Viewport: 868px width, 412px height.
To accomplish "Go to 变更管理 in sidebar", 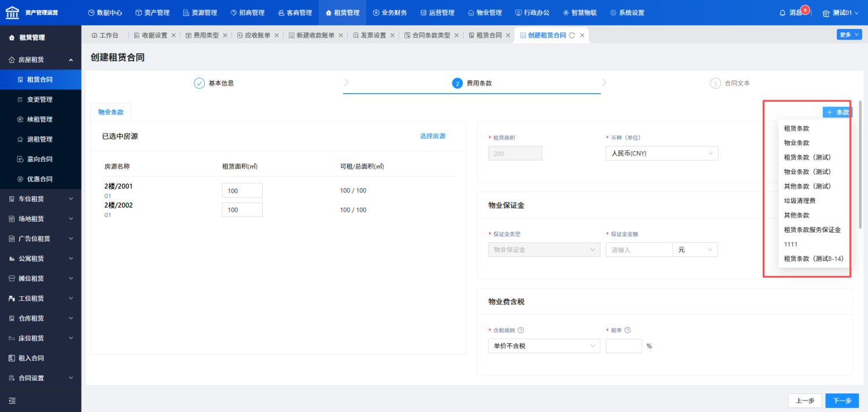I will point(41,100).
